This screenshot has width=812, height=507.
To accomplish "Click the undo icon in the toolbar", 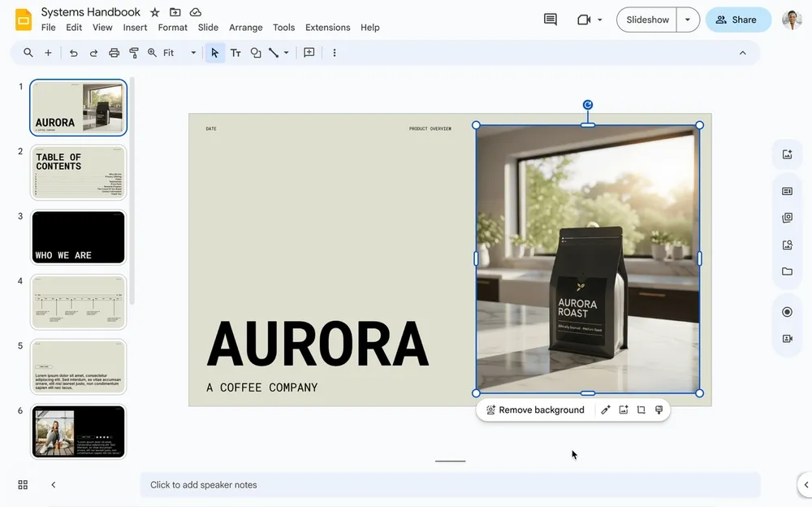I will 73,52.
